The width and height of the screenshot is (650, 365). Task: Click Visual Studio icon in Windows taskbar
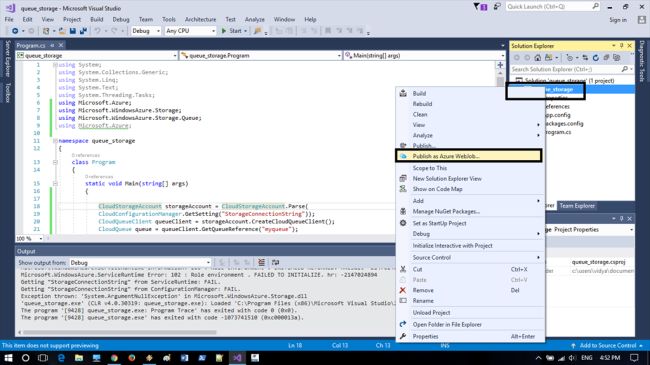[x=237, y=358]
